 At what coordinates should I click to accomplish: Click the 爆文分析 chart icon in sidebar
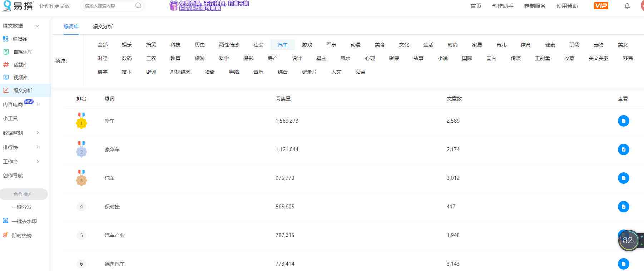click(6, 90)
